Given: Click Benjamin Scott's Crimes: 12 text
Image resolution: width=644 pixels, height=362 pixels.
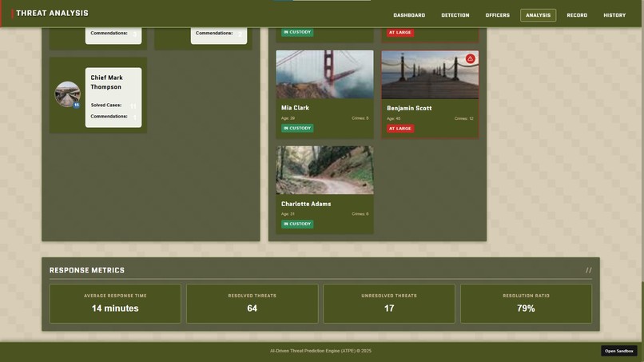Looking at the screenshot, I should (x=464, y=119).
